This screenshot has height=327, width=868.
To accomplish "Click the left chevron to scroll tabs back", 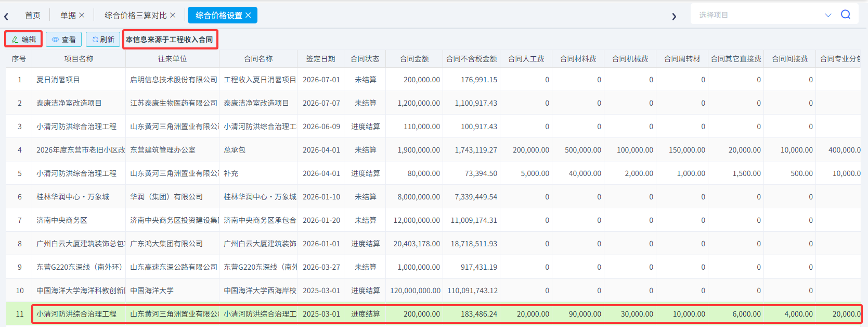I will [6, 16].
